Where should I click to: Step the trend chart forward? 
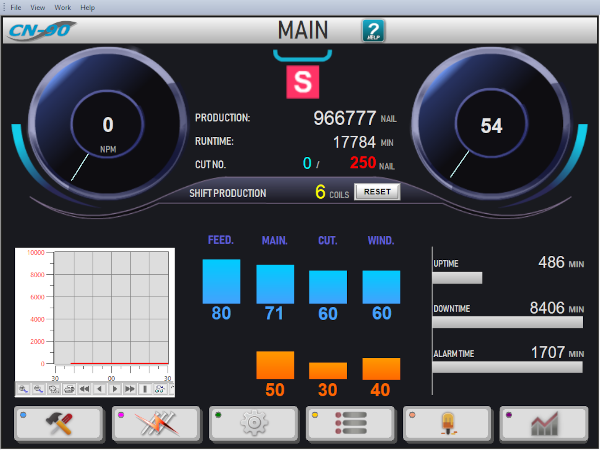(x=114, y=389)
